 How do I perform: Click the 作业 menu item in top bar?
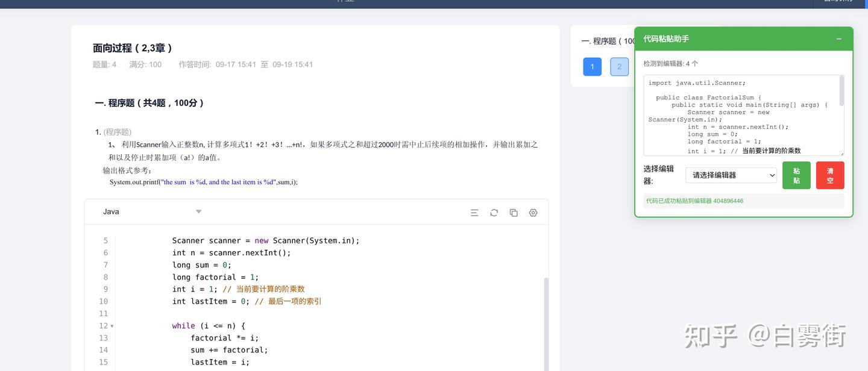347,1
